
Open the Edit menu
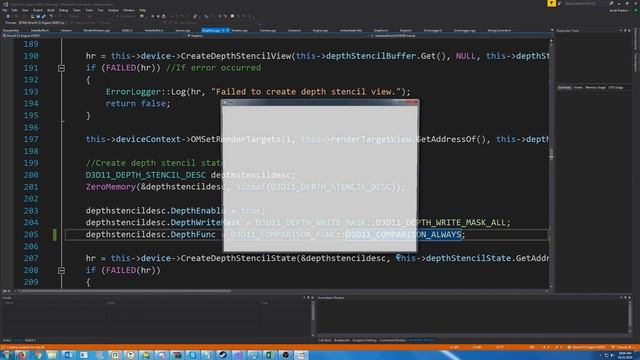[14, 10]
